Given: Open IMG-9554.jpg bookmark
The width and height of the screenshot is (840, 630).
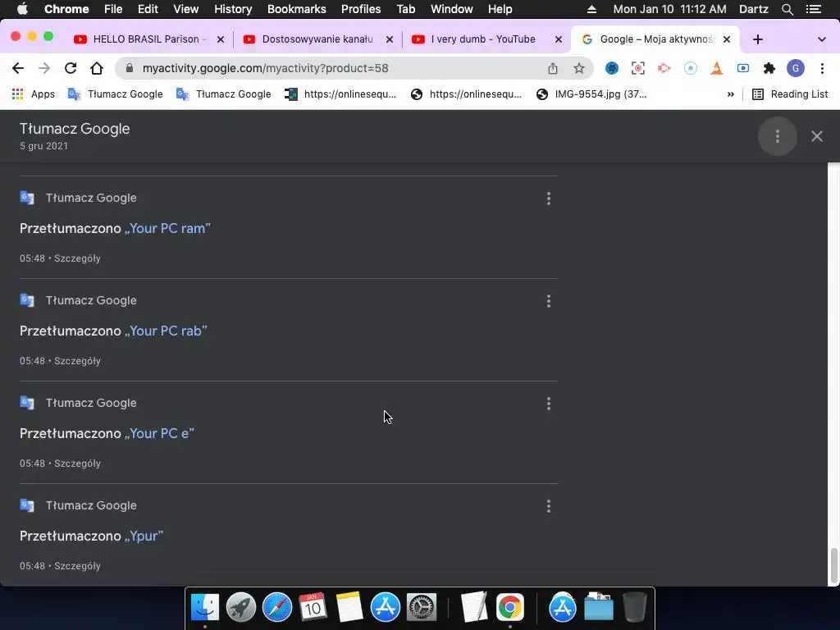Looking at the screenshot, I should click(x=591, y=94).
